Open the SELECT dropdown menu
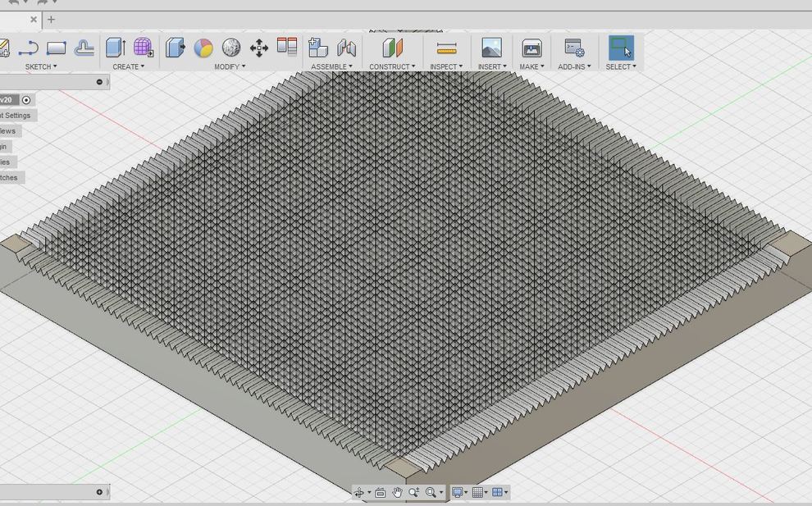This screenshot has width=812, height=506. 621,66
